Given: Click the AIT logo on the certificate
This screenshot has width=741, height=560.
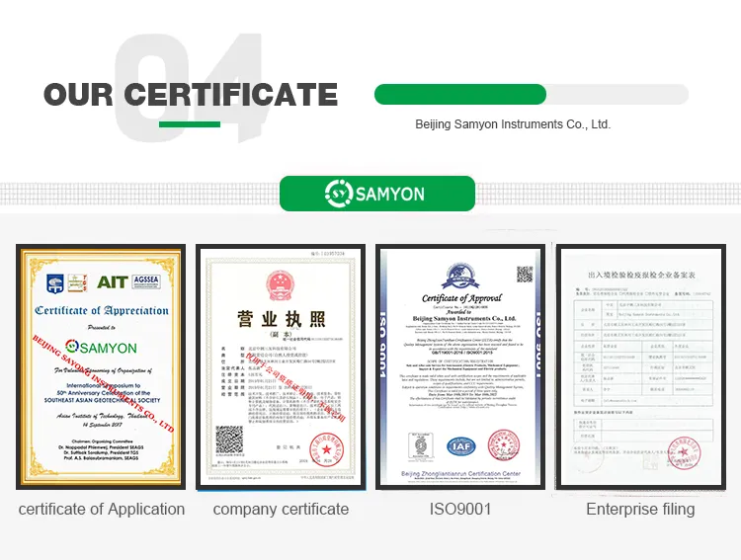Looking at the screenshot, I should coord(113,282).
